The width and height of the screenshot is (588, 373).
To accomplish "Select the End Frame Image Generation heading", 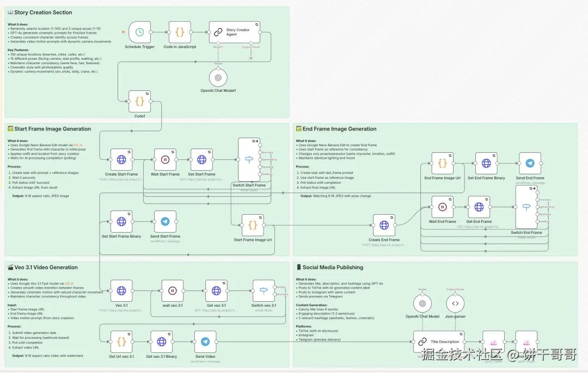I will (339, 129).
